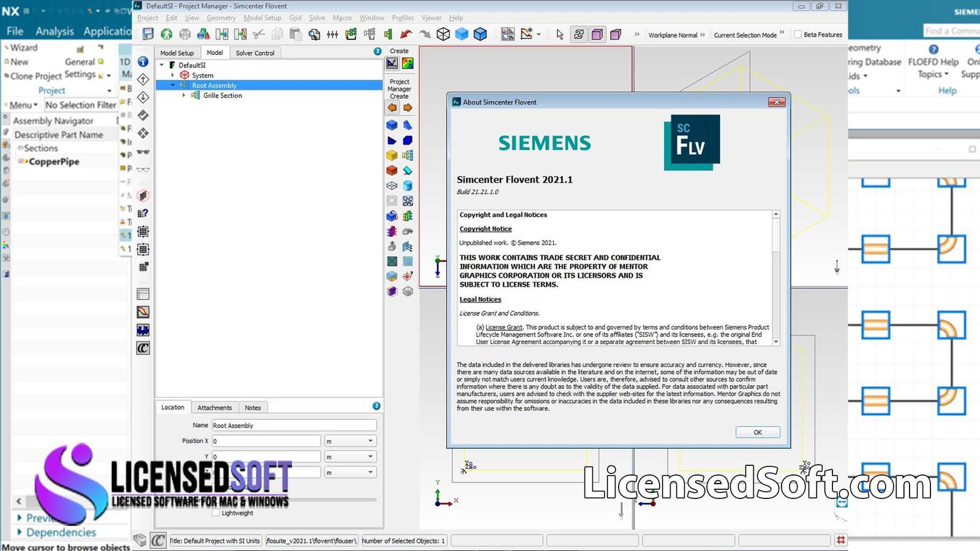Click the Save project icon in toolbar
The image size is (980, 551).
(x=148, y=34)
